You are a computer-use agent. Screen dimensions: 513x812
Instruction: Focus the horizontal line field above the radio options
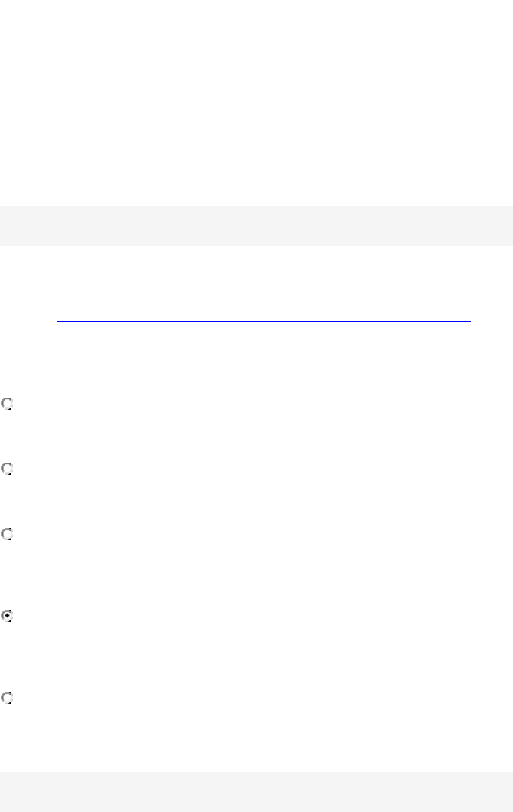[263, 316]
